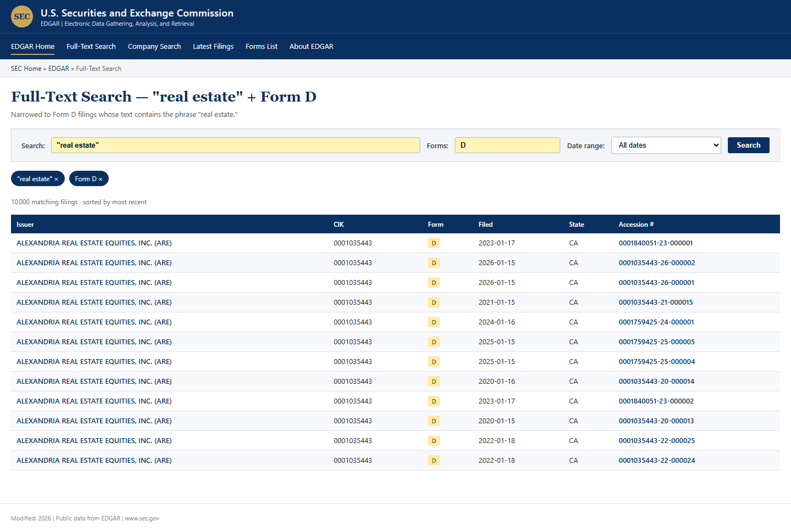The image size is (791, 532).
Task: Open Latest Filings nav item
Action: (x=213, y=47)
